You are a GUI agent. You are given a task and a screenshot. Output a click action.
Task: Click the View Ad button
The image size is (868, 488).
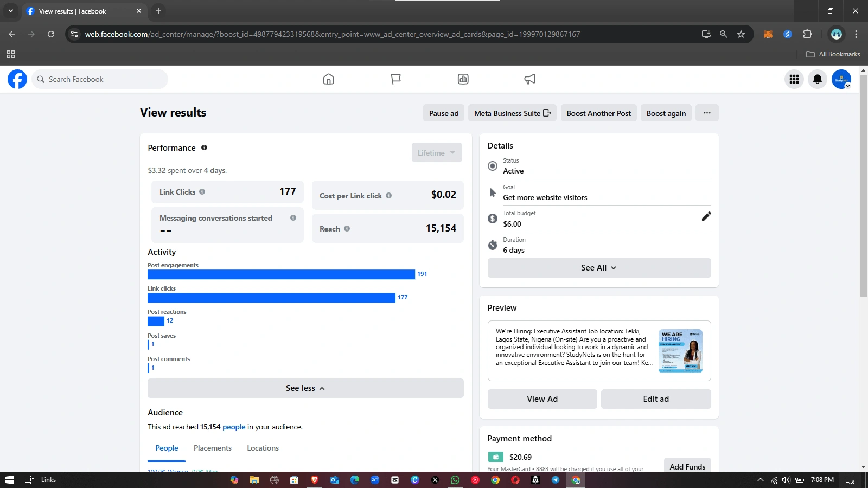542,399
